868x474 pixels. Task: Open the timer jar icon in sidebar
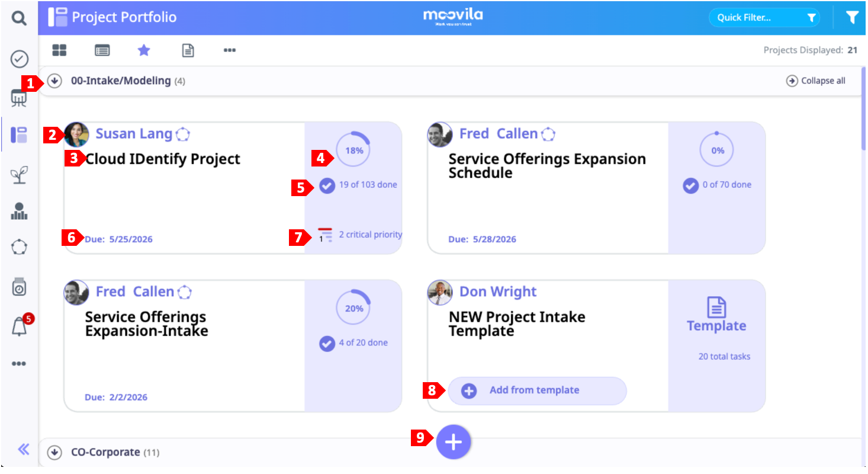click(x=20, y=287)
